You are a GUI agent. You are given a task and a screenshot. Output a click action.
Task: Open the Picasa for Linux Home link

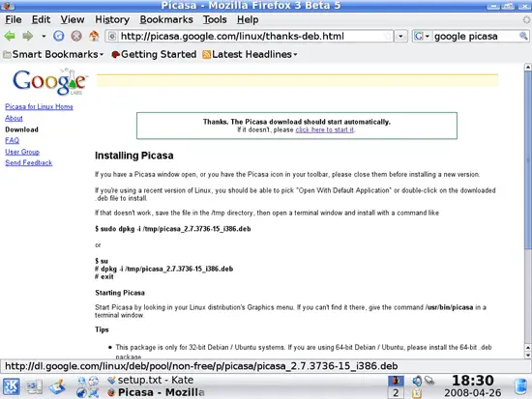pyautogui.click(x=39, y=107)
